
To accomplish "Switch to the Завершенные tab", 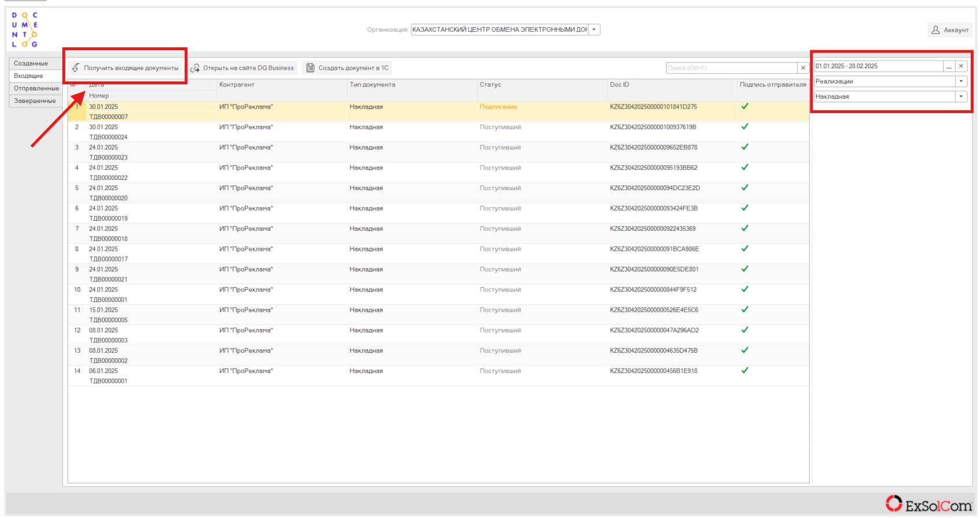I will [35, 101].
